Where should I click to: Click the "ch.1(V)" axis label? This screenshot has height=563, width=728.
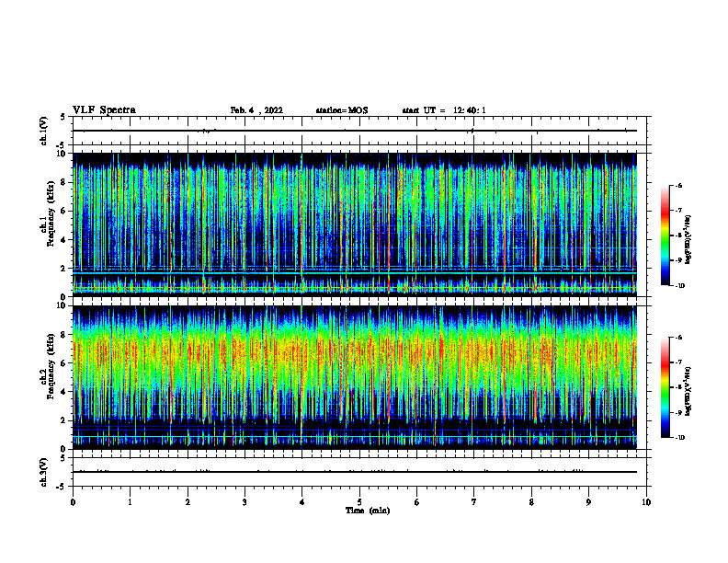(x=44, y=131)
